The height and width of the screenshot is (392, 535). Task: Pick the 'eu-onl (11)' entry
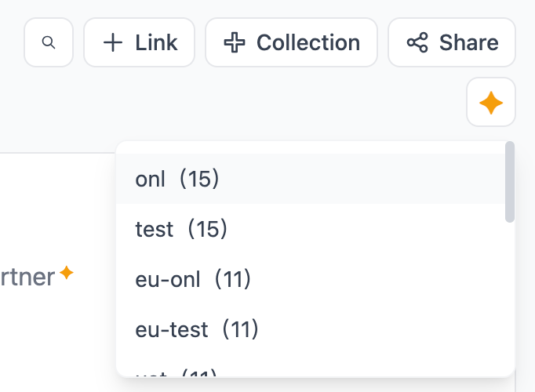pyautogui.click(x=193, y=278)
